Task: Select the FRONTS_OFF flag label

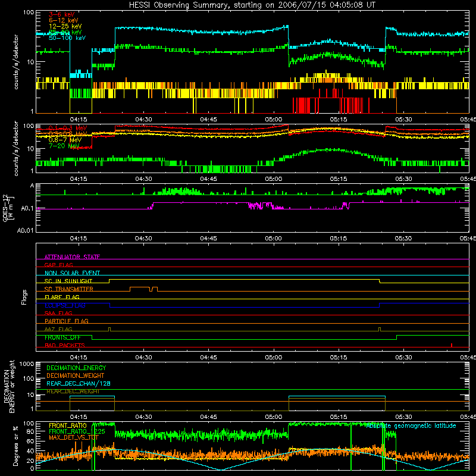Action: 62,337
